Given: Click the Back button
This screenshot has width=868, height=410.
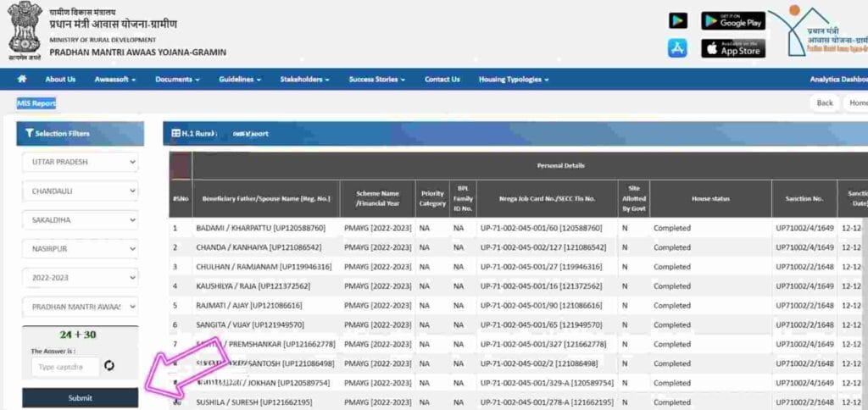Looking at the screenshot, I should point(824,102).
